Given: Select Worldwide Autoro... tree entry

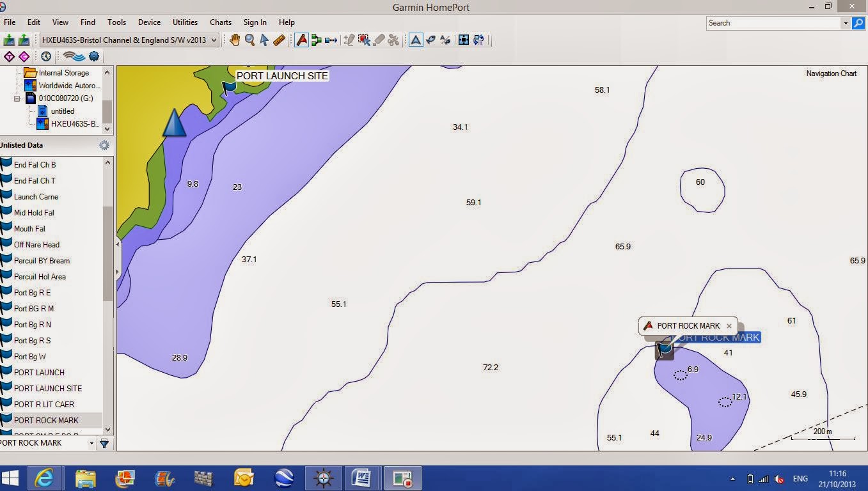Looking at the screenshot, I should tap(69, 86).
